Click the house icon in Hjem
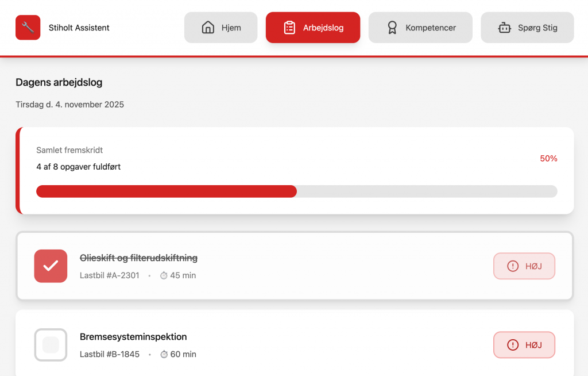The height and width of the screenshot is (376, 588). coord(208,28)
